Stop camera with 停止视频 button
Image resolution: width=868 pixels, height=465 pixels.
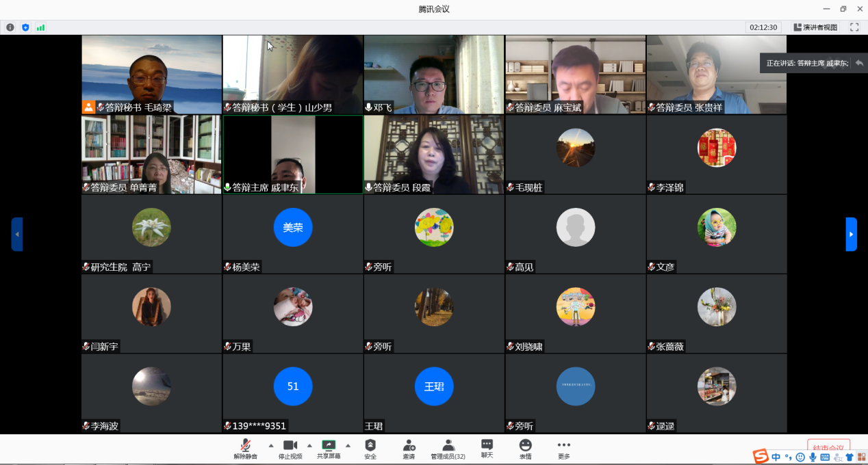coord(290,448)
